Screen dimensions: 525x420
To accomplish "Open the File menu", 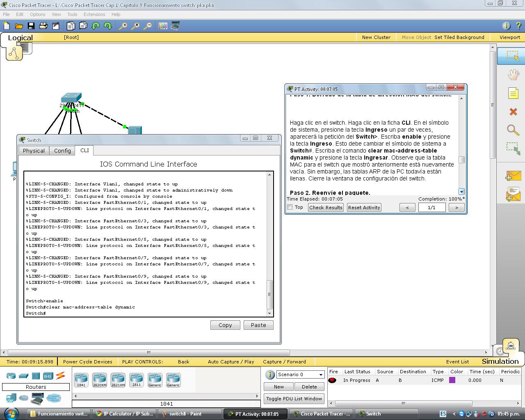I will [7, 14].
